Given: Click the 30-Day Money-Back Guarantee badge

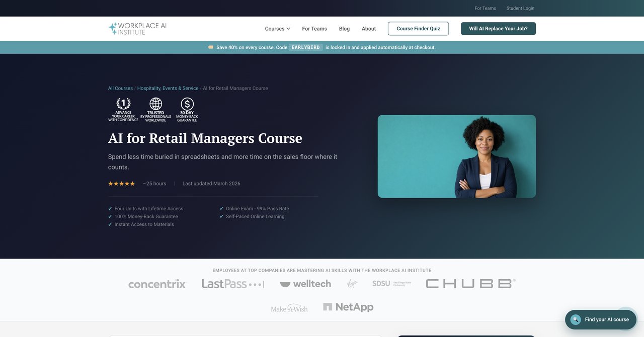Looking at the screenshot, I should click(x=187, y=110).
